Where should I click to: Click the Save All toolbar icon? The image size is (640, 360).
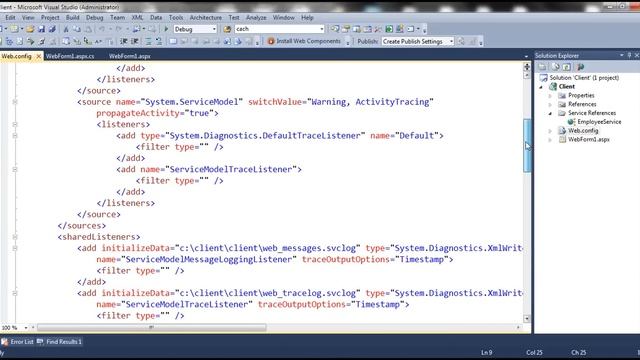(x=52, y=29)
